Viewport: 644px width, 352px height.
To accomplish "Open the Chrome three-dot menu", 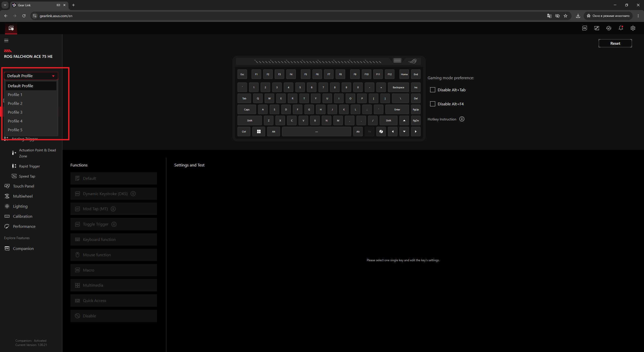I will 638,16.
